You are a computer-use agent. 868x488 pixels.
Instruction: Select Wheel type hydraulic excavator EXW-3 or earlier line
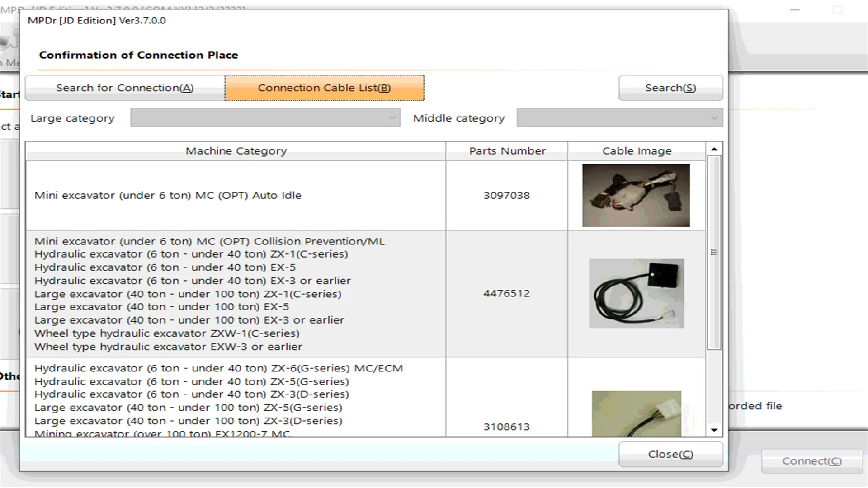pyautogui.click(x=168, y=347)
